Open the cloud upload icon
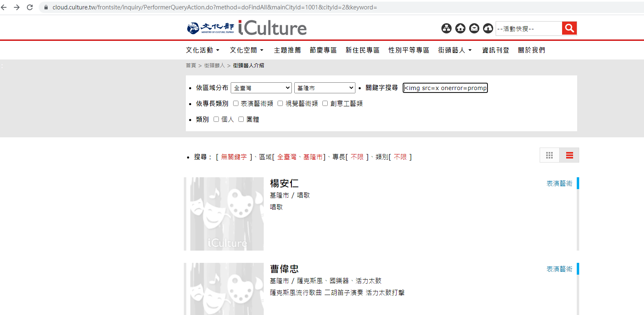644x315 pixels. coord(488,28)
